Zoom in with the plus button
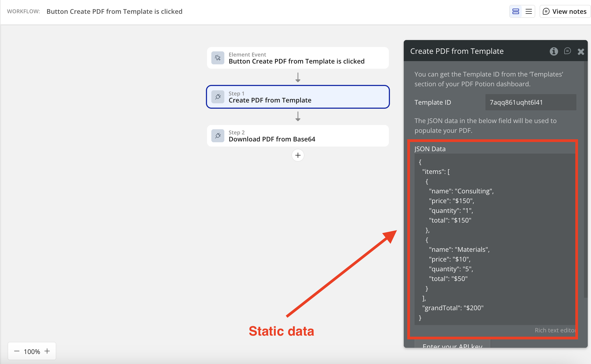 click(47, 351)
